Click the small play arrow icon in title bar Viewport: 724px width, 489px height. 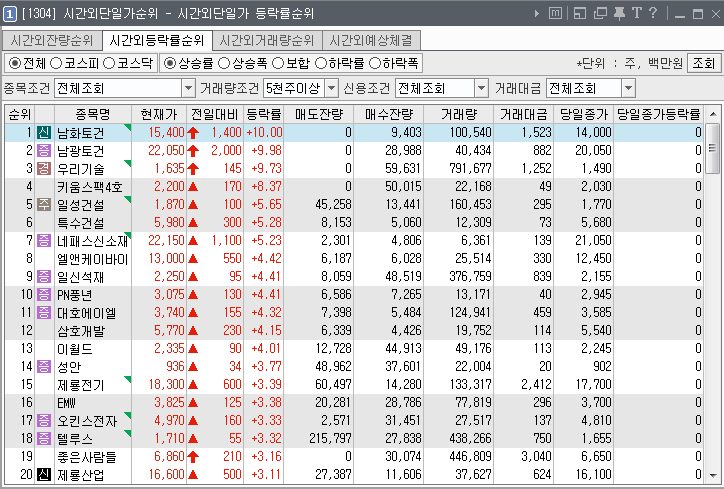coord(537,13)
